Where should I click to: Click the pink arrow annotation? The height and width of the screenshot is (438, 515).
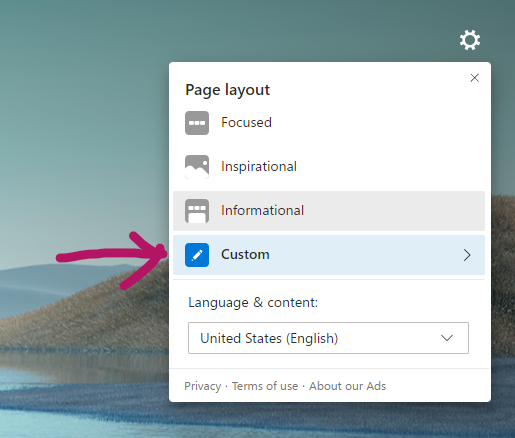pyautogui.click(x=111, y=260)
